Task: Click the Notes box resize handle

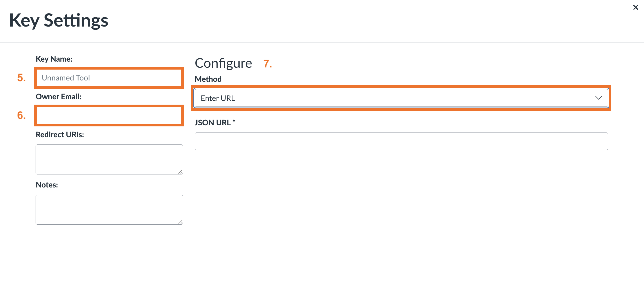Action: [180, 222]
